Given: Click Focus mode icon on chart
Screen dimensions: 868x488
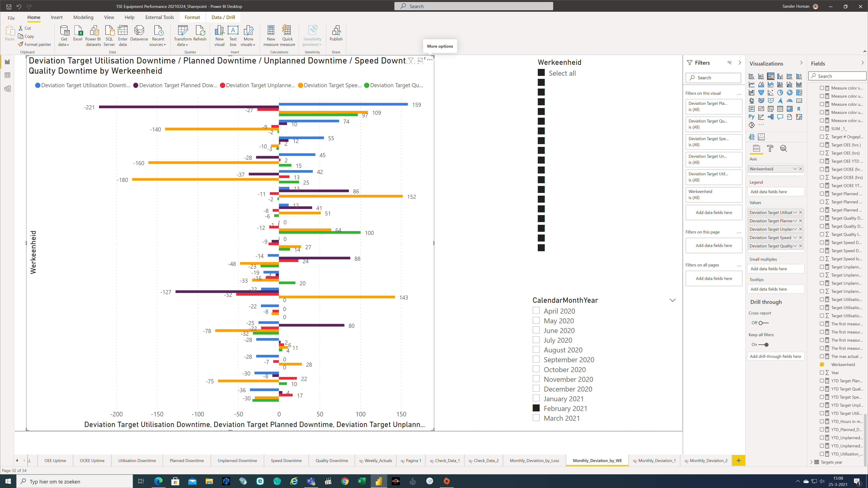Looking at the screenshot, I should (x=420, y=60).
